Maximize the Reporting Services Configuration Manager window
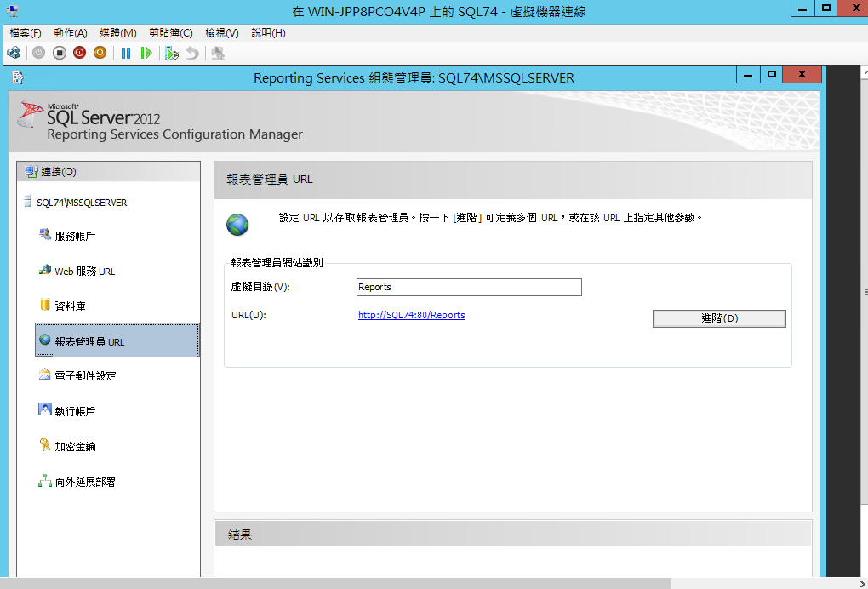 click(771, 74)
